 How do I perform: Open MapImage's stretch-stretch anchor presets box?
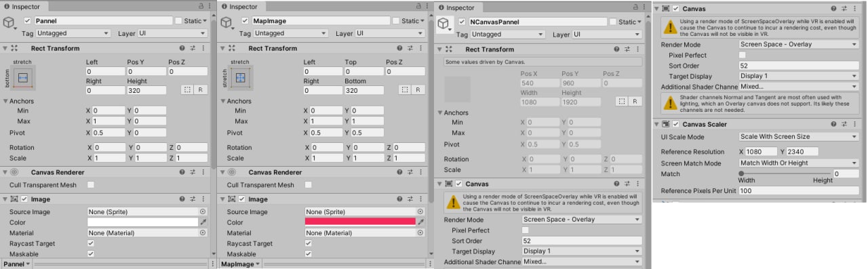[240, 78]
